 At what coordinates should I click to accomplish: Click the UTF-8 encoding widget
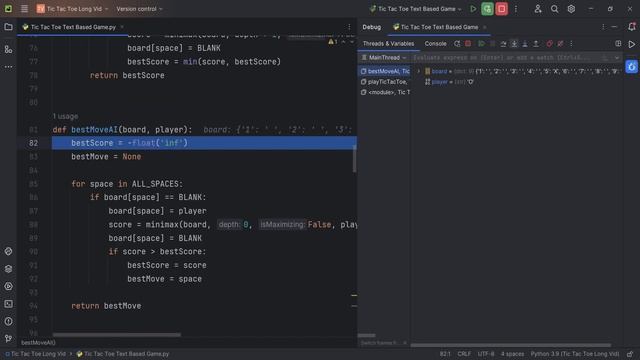tap(486, 354)
